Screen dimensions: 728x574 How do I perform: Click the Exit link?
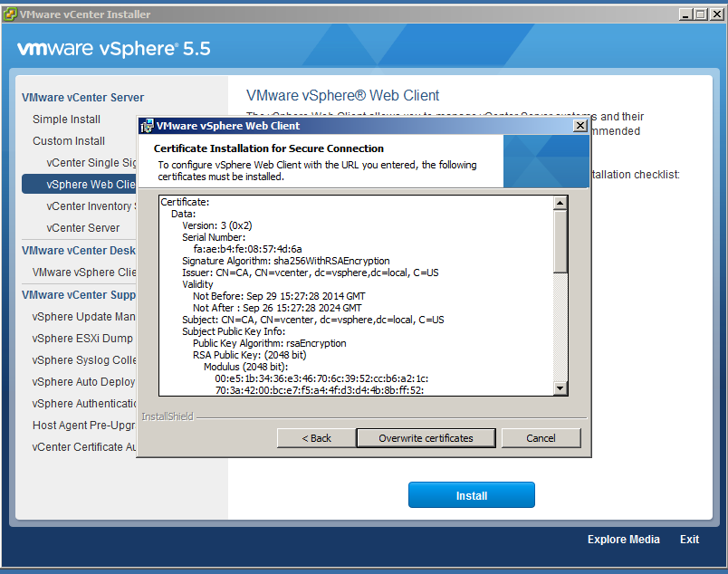[x=689, y=540]
